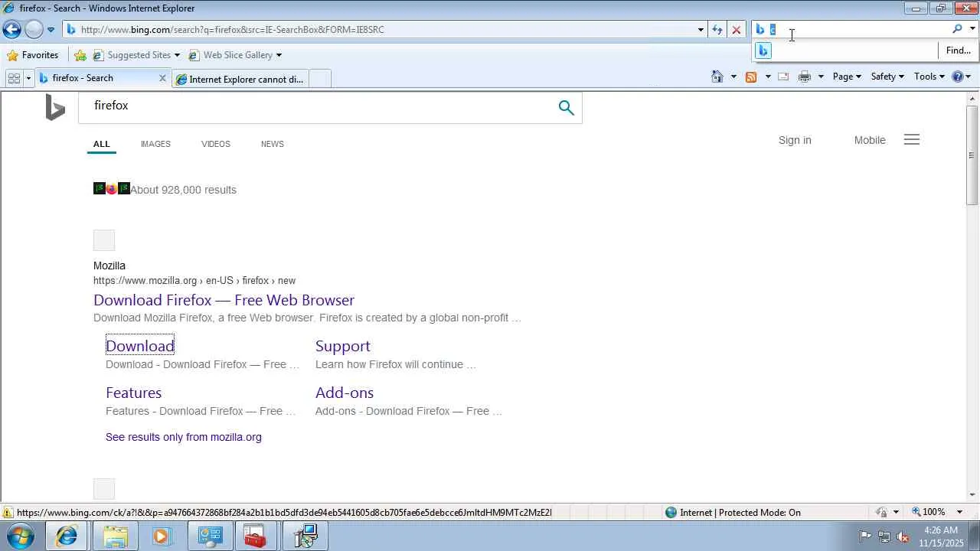The width and height of the screenshot is (980, 551).
Task: Click the RSS feeds icon
Action: click(751, 77)
